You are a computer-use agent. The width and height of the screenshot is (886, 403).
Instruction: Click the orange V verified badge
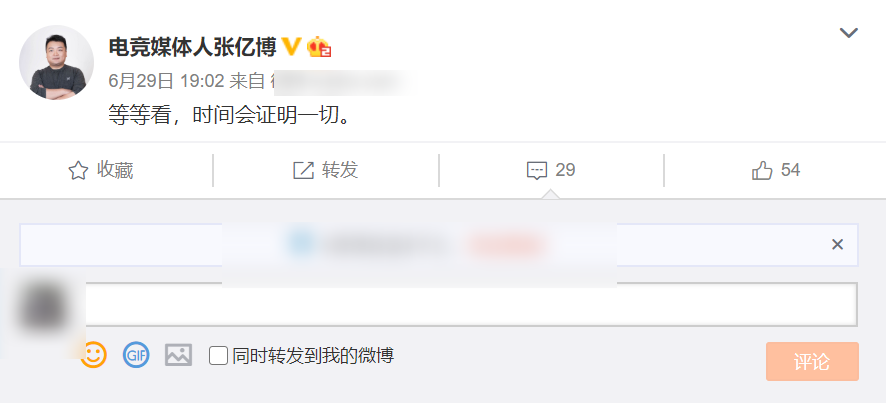pyautogui.click(x=291, y=47)
